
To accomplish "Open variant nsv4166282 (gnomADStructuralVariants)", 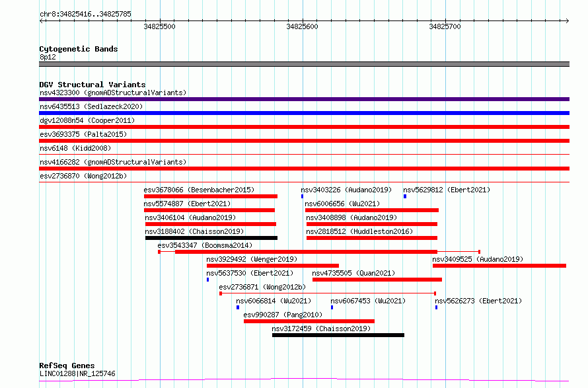I will 113,162.
